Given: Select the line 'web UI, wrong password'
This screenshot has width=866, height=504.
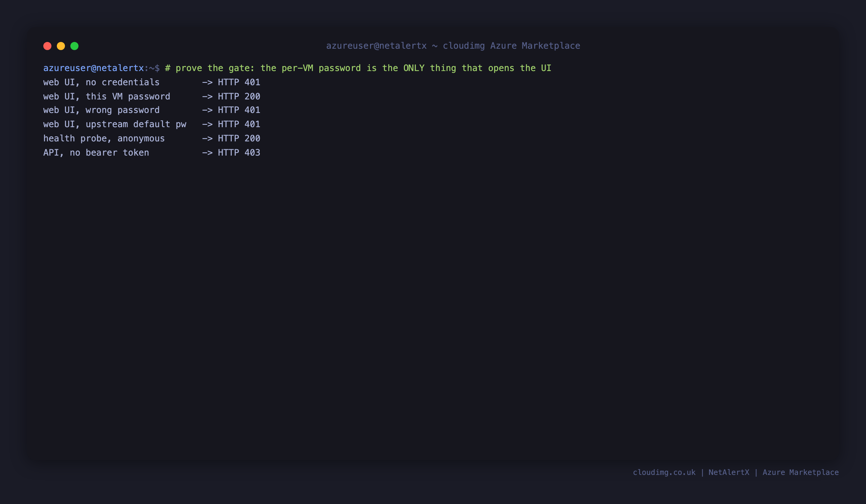Looking at the screenshot, I should coord(152,110).
